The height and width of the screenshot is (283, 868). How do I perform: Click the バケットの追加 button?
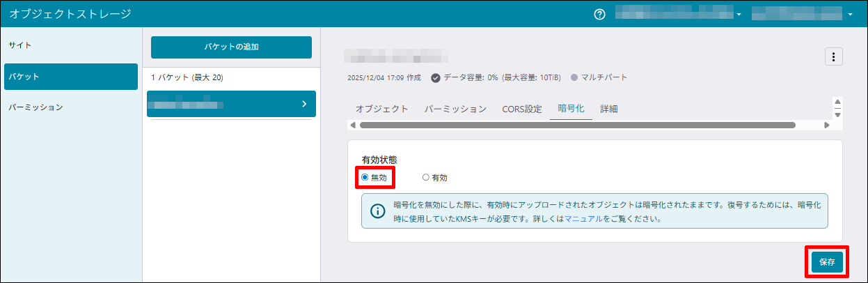coord(231,47)
